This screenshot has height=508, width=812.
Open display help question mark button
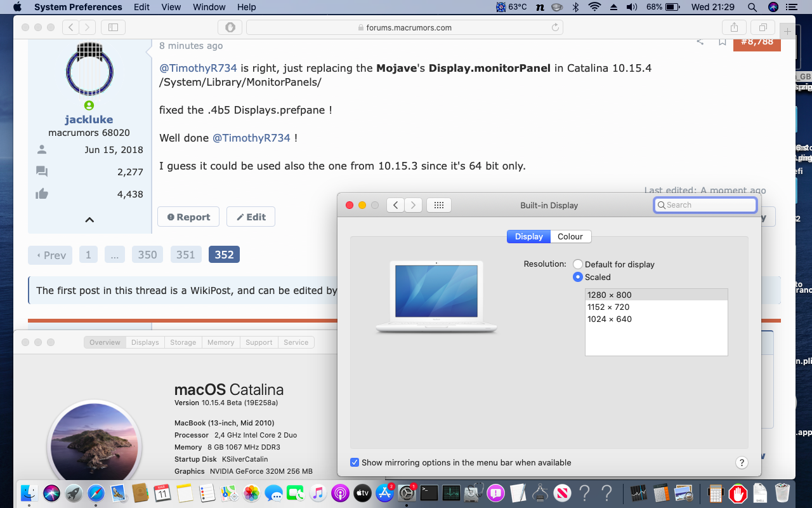click(742, 463)
